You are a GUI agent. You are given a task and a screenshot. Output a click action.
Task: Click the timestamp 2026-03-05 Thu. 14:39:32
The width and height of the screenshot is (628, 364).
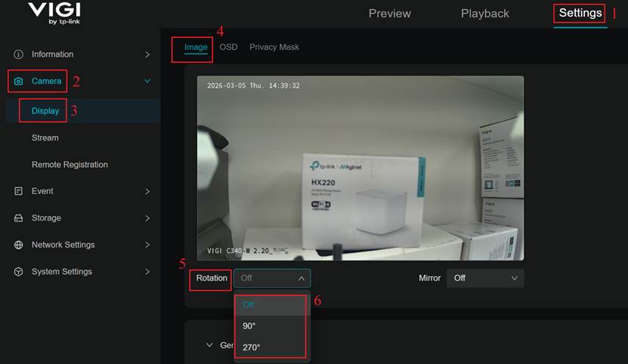tap(253, 85)
